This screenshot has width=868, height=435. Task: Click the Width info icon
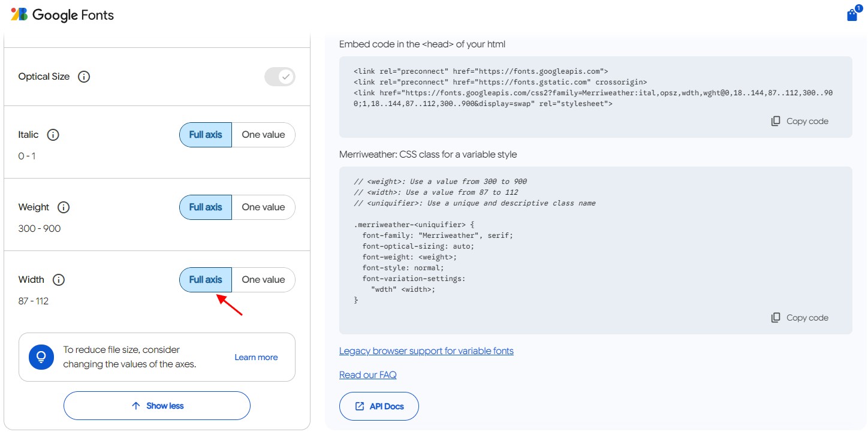(59, 280)
